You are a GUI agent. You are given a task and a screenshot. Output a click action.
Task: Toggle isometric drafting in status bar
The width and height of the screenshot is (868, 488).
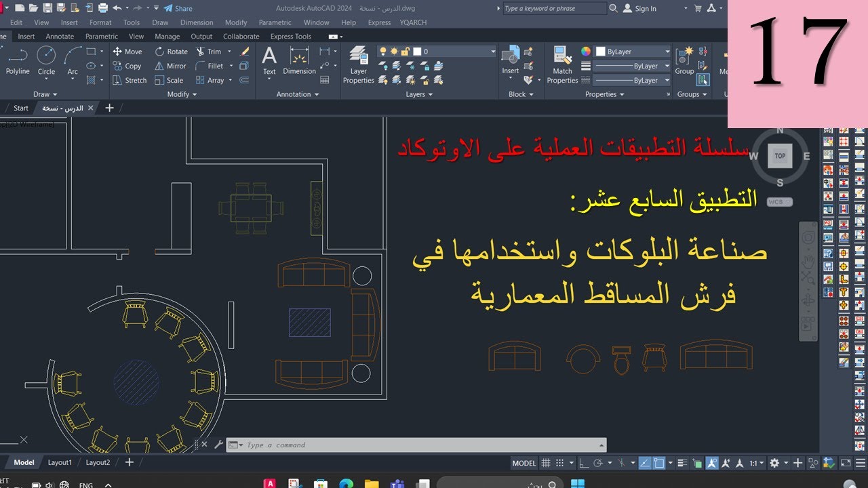[x=620, y=463]
